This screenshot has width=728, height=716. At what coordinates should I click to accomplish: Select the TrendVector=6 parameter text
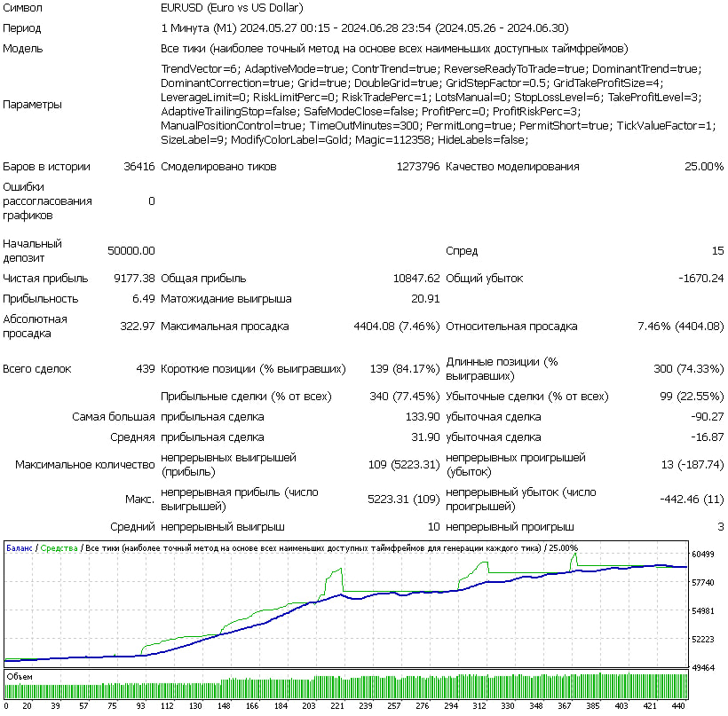[x=200, y=68]
